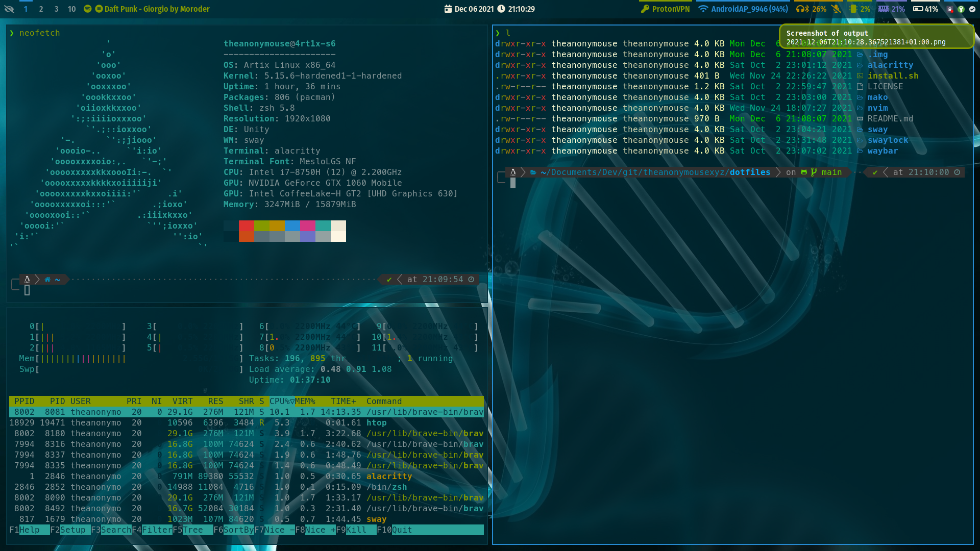Click the blue neofetch color block
This screenshot has height=551, width=980.
(292, 226)
